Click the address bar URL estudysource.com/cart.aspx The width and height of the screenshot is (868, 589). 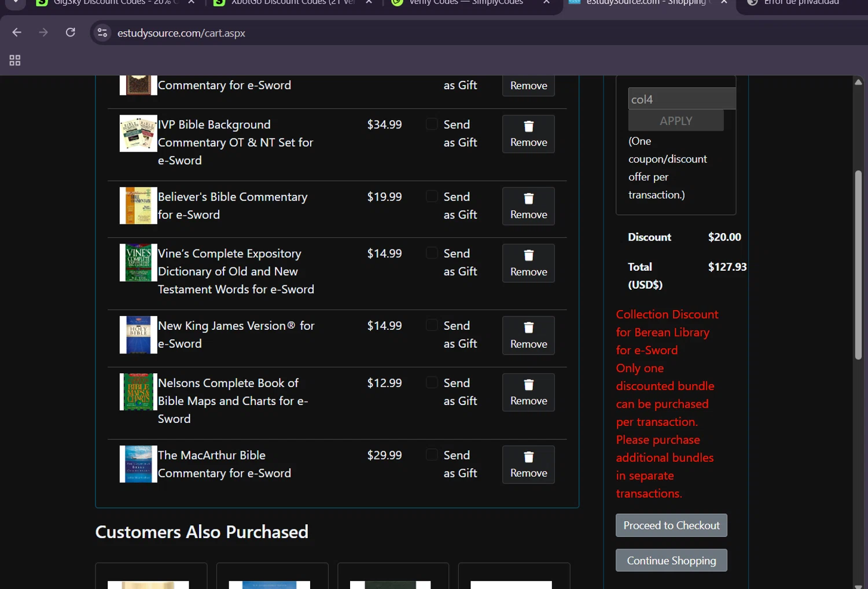[181, 33]
